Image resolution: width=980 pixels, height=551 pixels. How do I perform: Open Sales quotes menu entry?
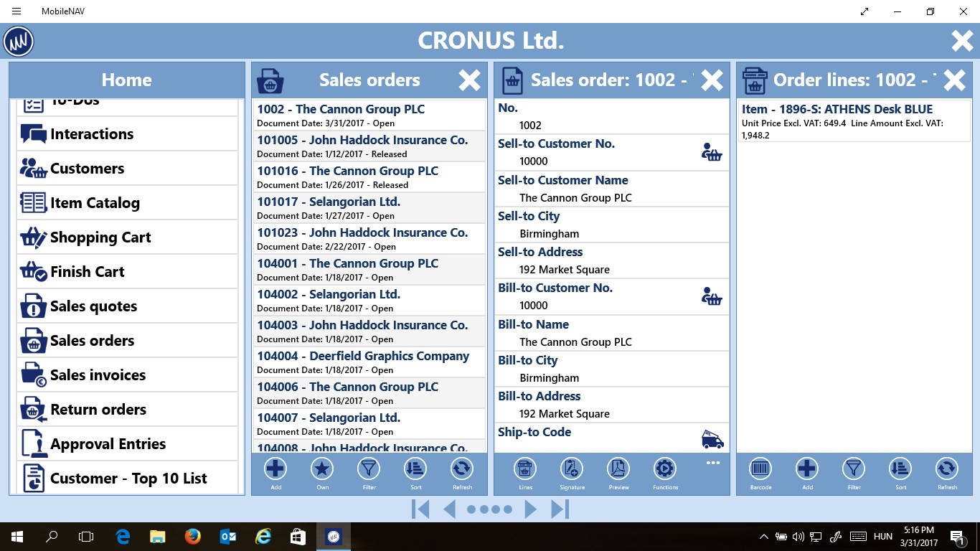(127, 306)
